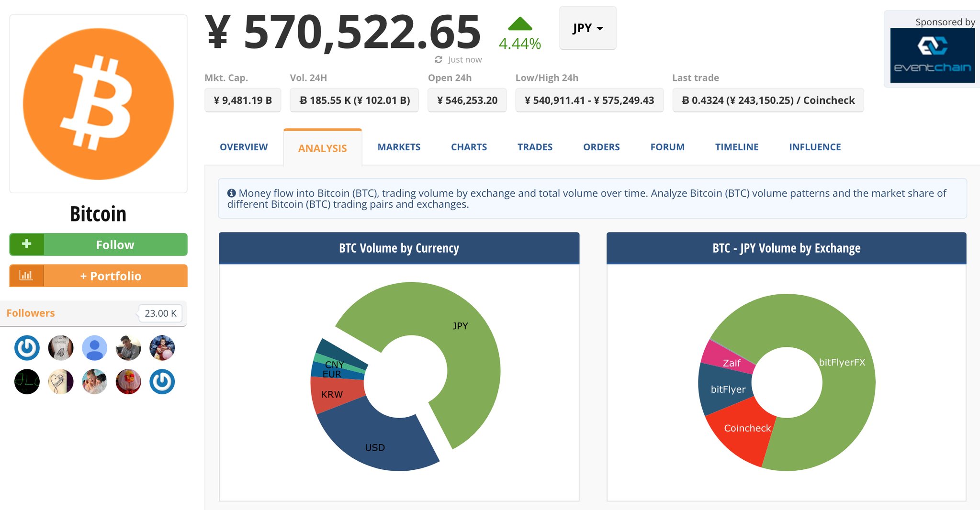The image size is (980, 510).
Task: Open the Orders tab
Action: pos(601,147)
